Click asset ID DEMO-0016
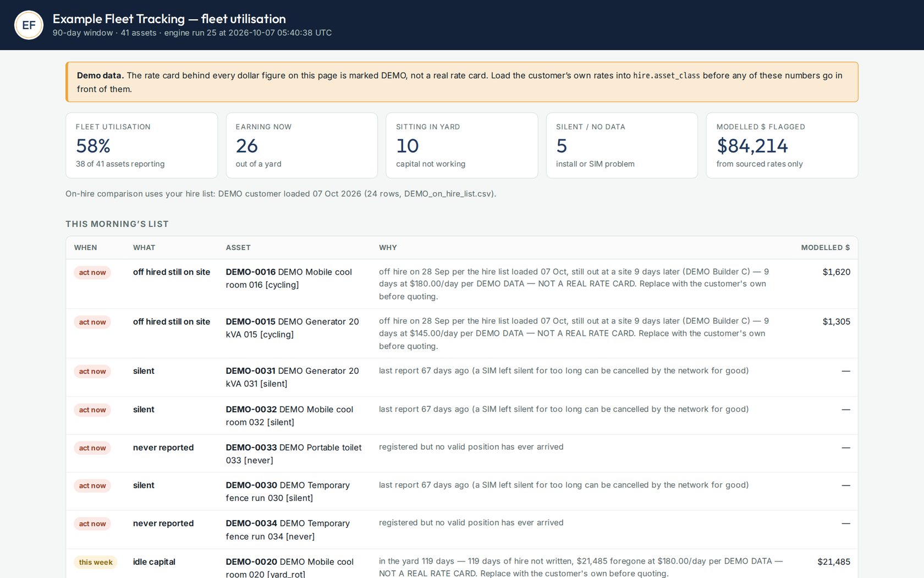The width and height of the screenshot is (924, 578). (251, 272)
